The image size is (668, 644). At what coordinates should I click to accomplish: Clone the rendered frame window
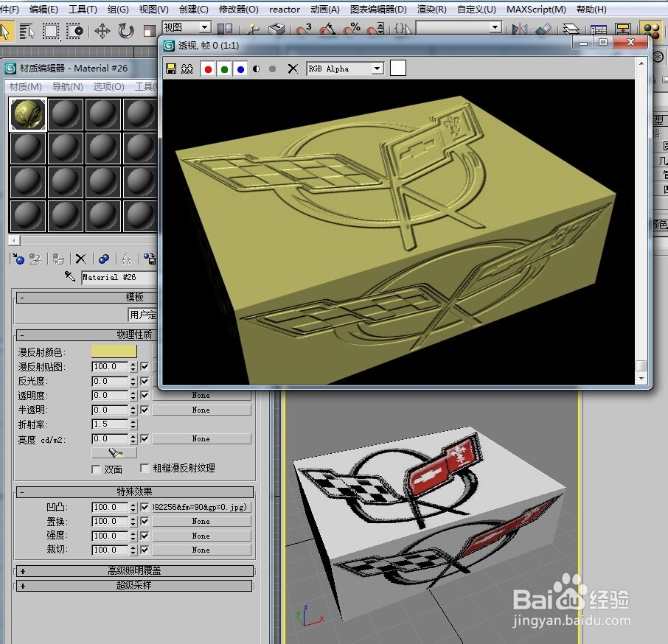(187, 69)
